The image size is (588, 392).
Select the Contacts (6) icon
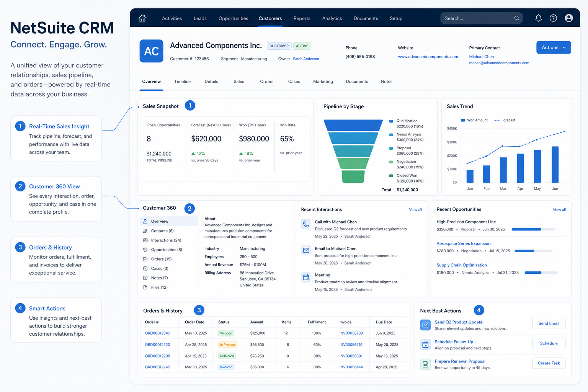145,231
